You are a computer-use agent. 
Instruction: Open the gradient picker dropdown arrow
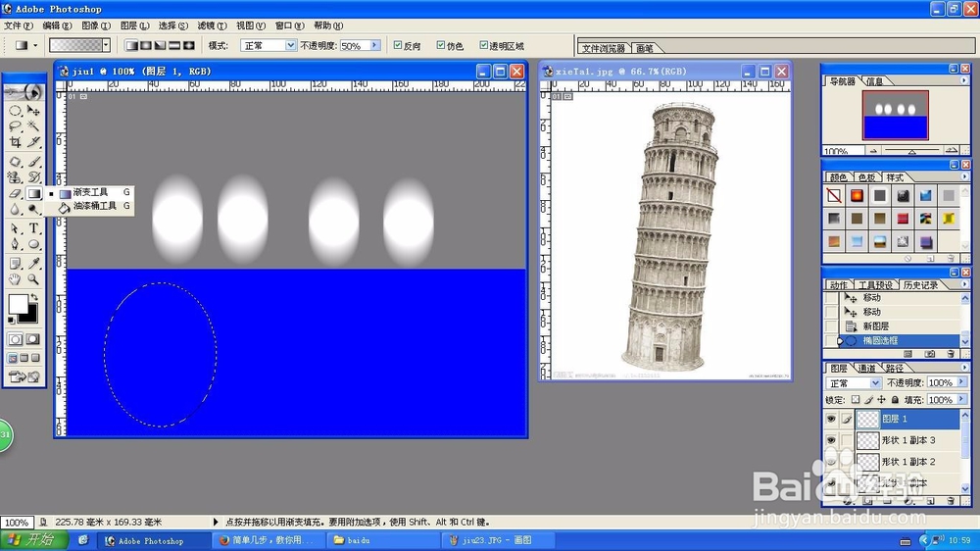click(106, 45)
